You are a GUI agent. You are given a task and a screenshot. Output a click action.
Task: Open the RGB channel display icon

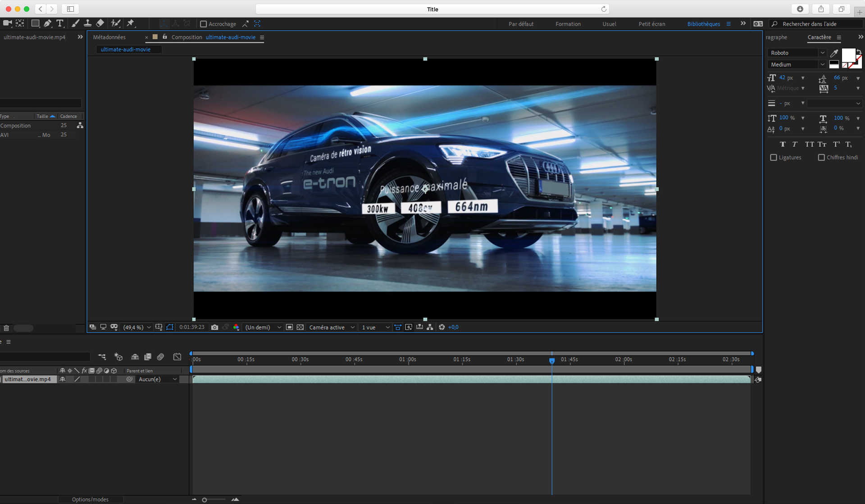(236, 327)
